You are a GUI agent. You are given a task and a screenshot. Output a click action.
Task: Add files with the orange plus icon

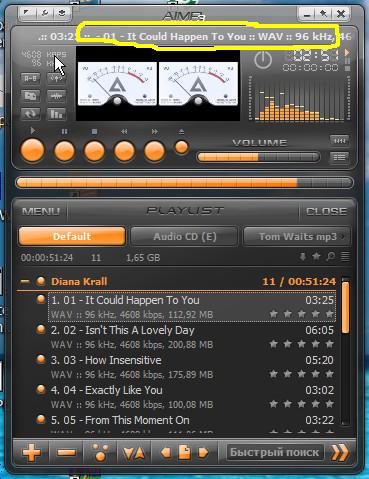point(31,453)
